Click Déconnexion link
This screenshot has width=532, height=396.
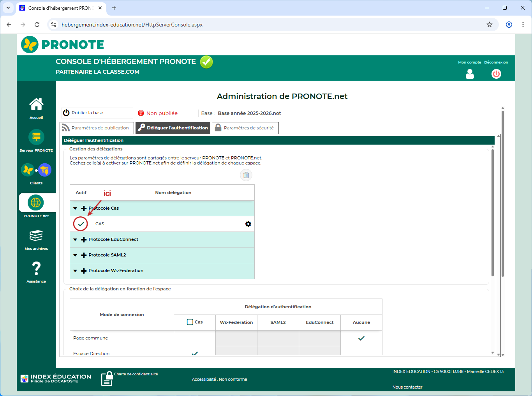tap(496, 62)
